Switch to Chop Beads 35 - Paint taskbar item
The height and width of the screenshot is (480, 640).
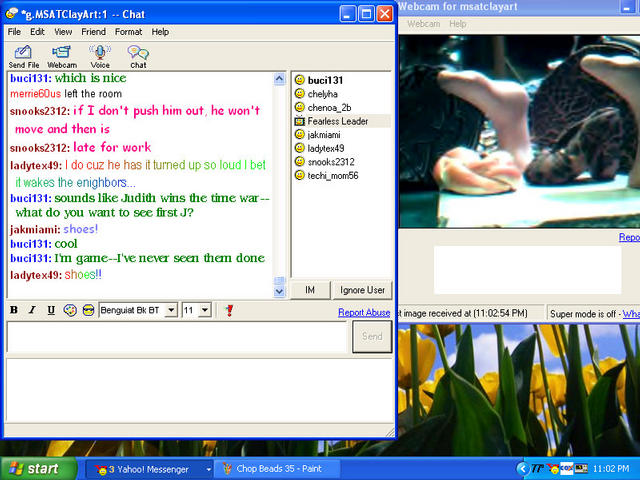(x=277, y=469)
